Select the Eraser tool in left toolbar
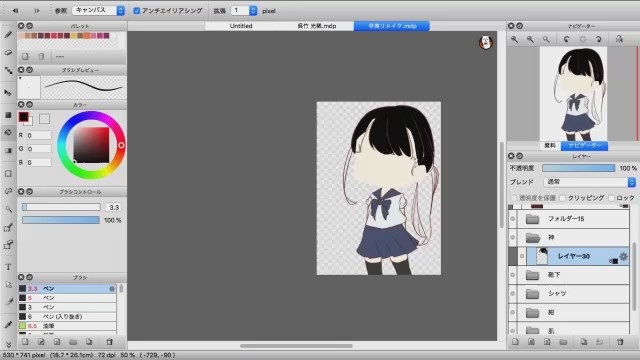 8,53
